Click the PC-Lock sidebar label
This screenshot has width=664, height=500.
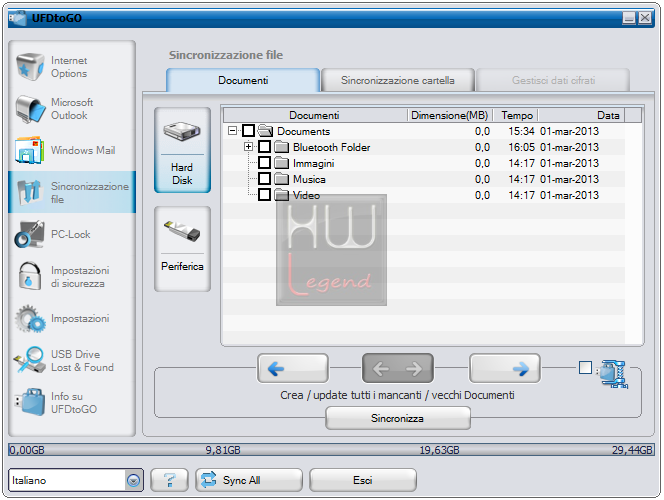coord(70,234)
